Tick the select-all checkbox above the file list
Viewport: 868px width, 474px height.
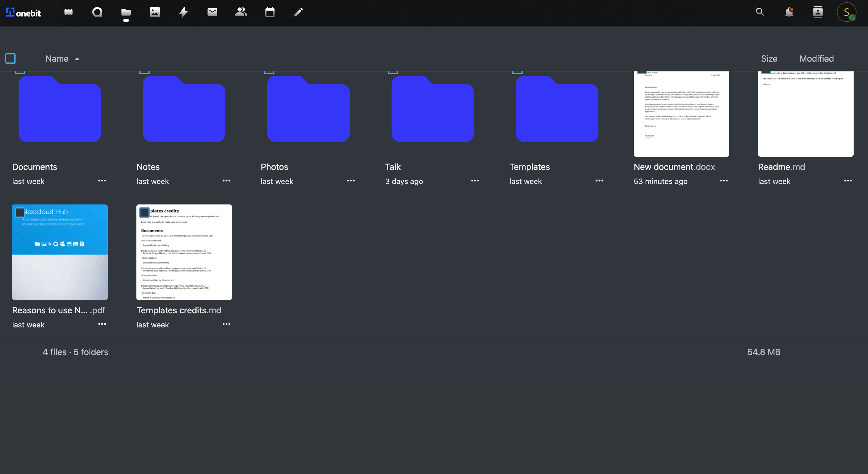10,58
